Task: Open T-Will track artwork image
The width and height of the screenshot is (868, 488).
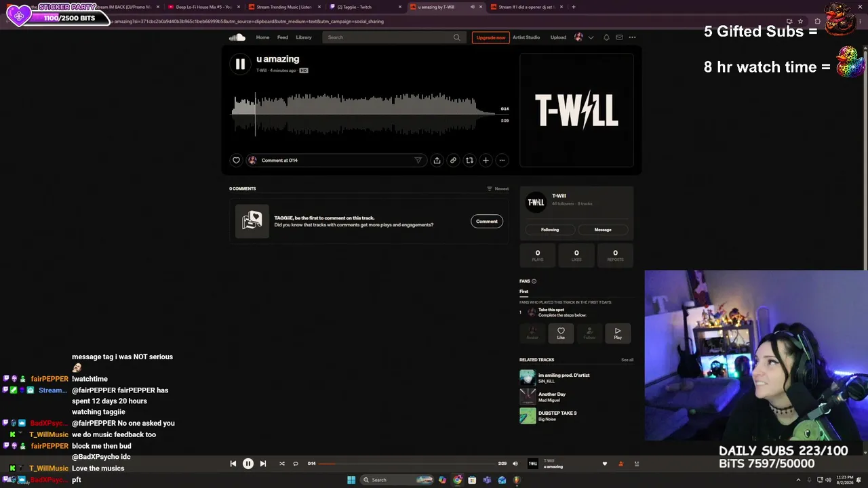Action: coord(576,110)
